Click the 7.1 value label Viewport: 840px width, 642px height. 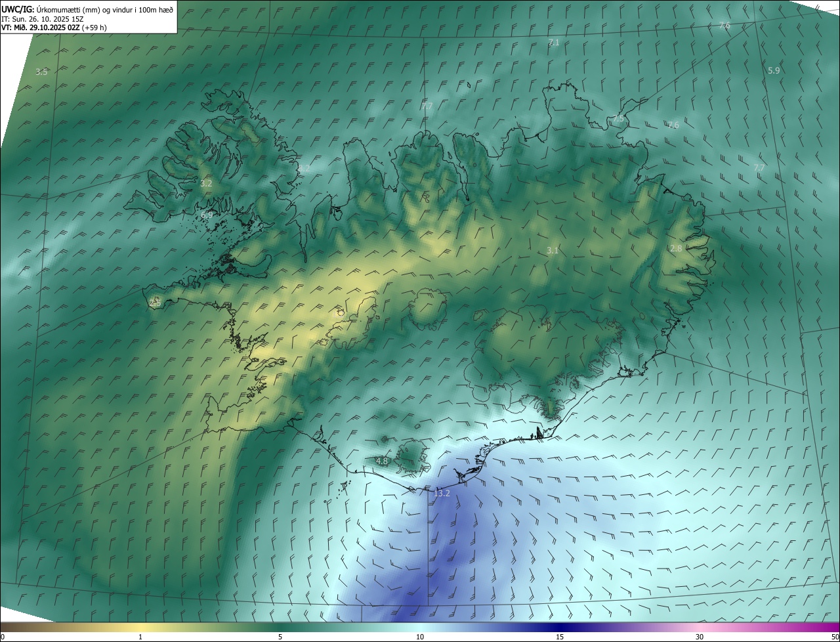pos(553,43)
